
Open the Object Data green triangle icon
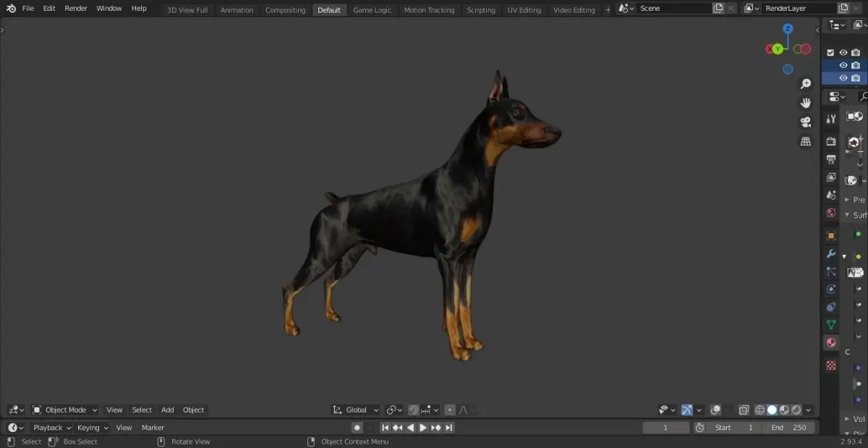831,325
